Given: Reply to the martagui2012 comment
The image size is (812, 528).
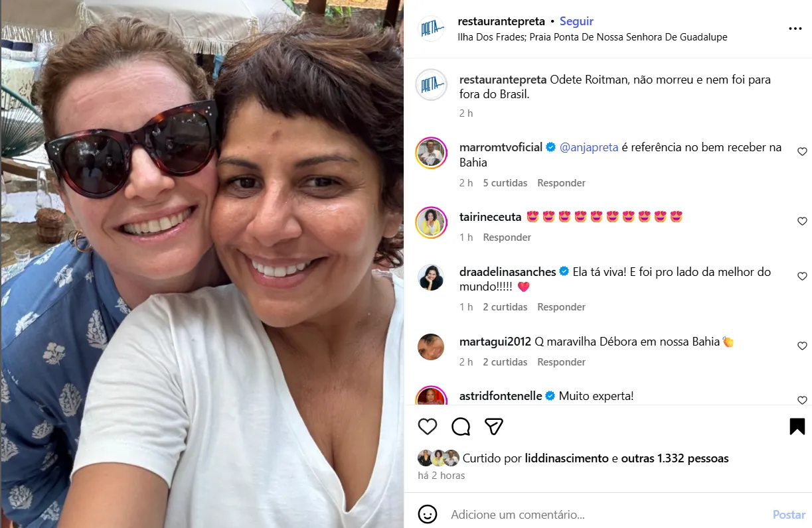Looking at the screenshot, I should 561,362.
